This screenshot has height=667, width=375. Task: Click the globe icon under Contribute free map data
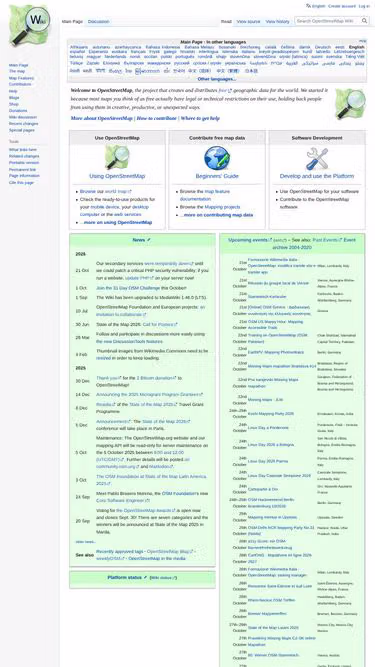217,158
